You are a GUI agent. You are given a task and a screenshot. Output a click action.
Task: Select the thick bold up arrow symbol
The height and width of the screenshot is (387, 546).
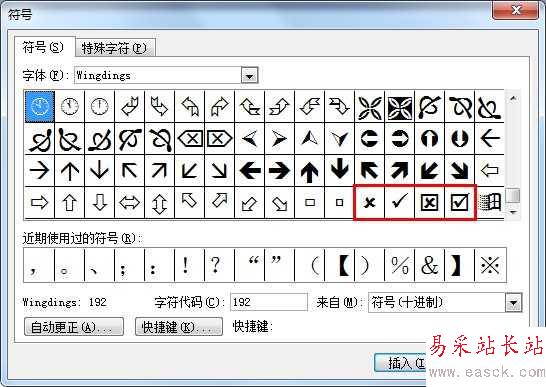(x=309, y=170)
